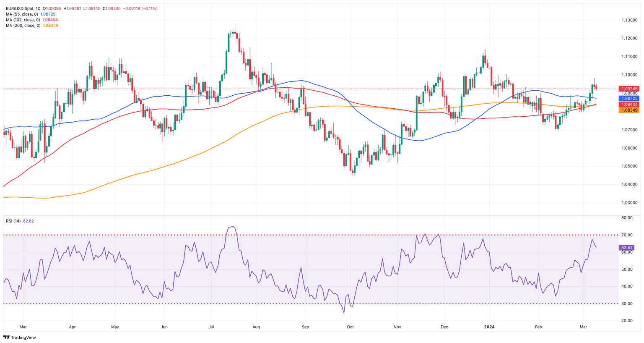Image resolution: width=644 pixels, height=343 pixels.
Task: Click the Feb time axis label
Action: (538, 327)
